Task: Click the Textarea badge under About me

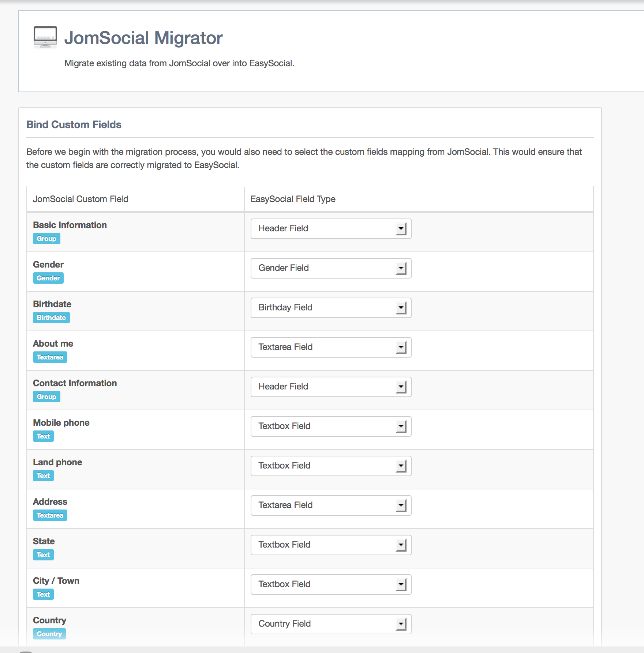Action: tap(50, 357)
